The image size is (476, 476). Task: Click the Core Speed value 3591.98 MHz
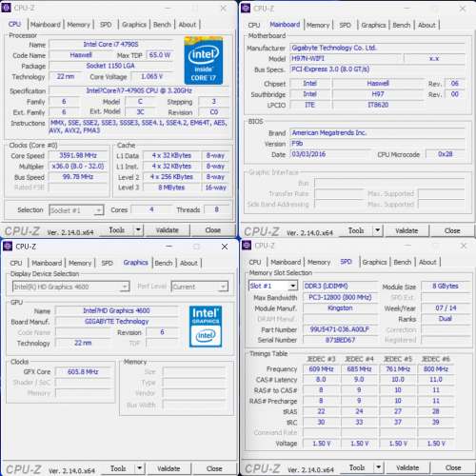click(x=78, y=155)
